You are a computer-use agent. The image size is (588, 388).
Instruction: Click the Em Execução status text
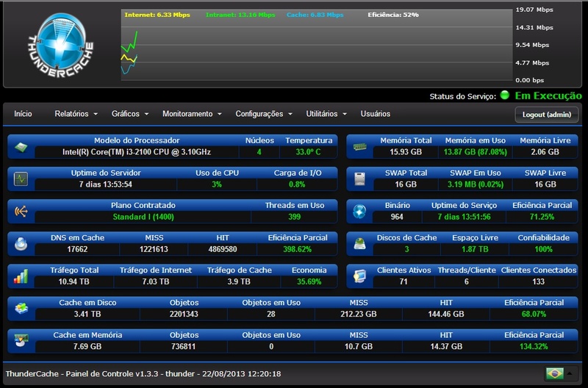pyautogui.click(x=548, y=96)
